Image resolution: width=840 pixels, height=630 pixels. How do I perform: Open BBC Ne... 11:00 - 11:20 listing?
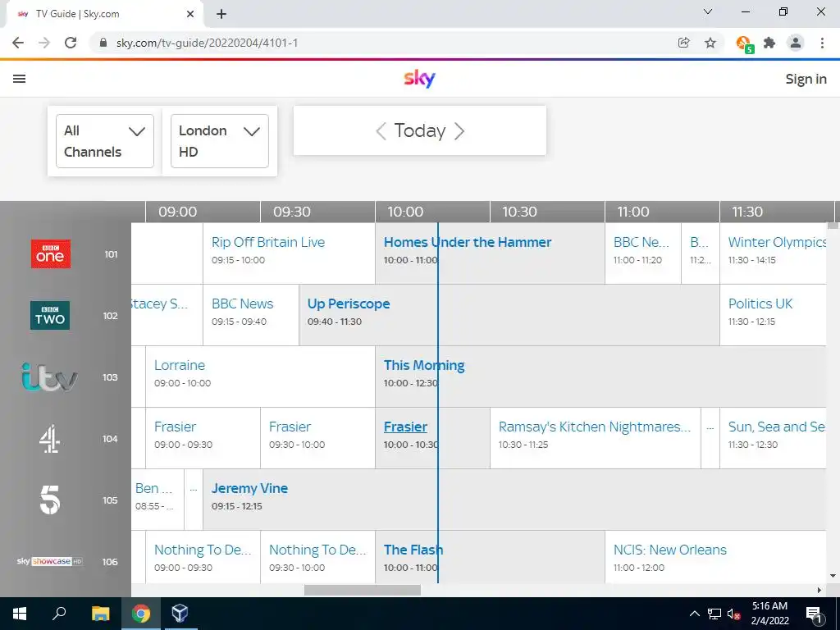point(643,253)
